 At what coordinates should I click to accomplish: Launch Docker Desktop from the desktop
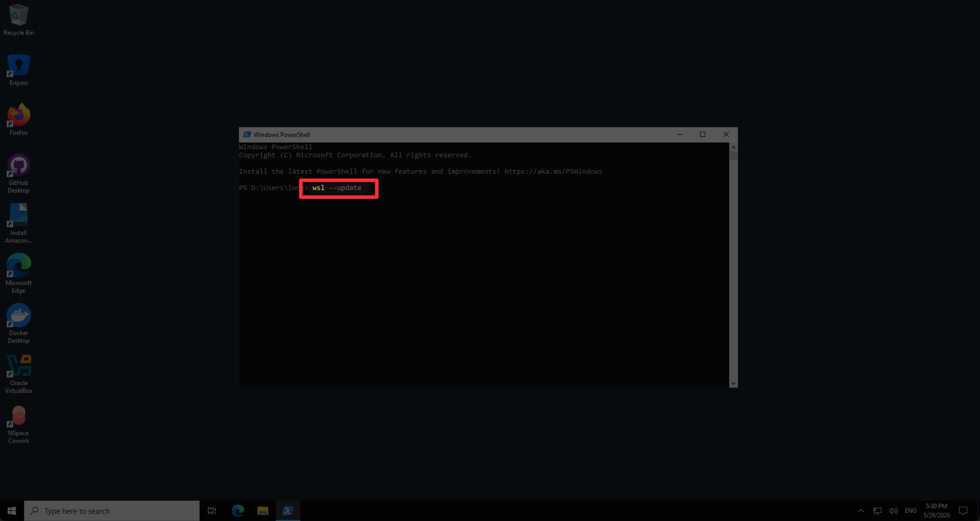(19, 324)
